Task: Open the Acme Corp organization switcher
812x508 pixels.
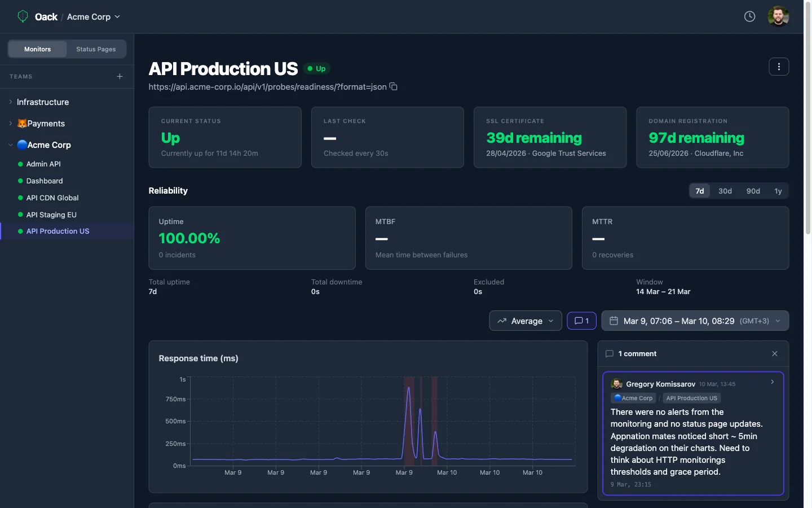Action: [x=94, y=17]
